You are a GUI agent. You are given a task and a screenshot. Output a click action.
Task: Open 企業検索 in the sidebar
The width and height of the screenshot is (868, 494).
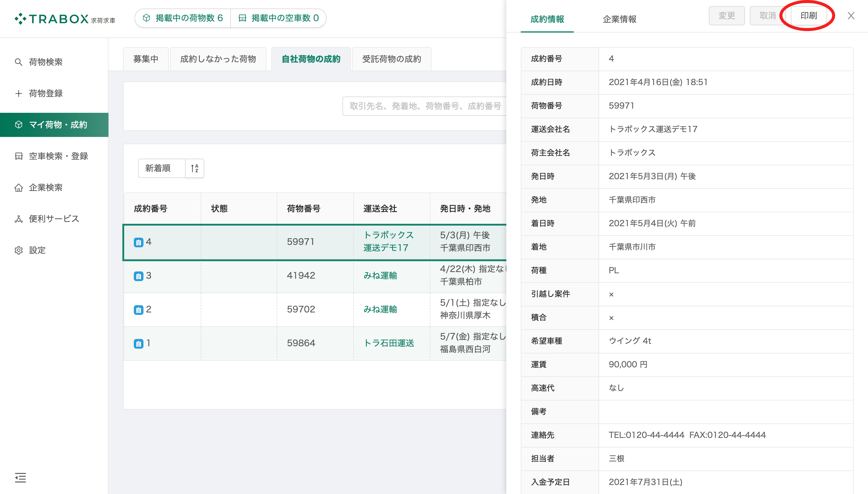54,187
